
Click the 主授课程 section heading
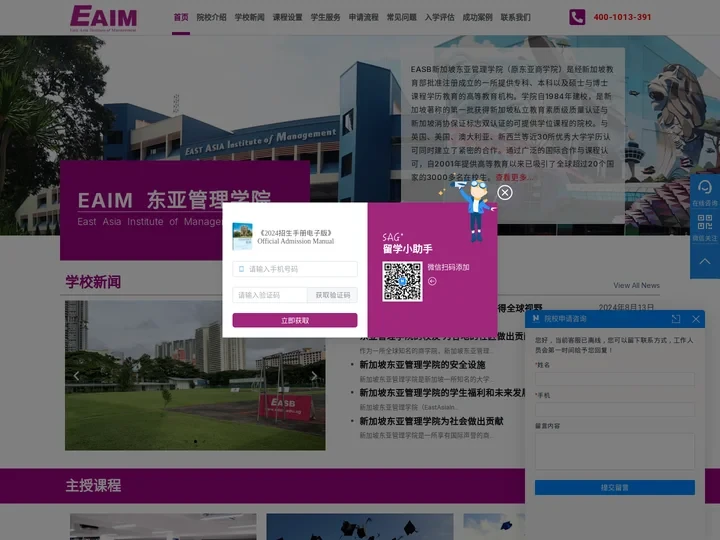click(93, 485)
